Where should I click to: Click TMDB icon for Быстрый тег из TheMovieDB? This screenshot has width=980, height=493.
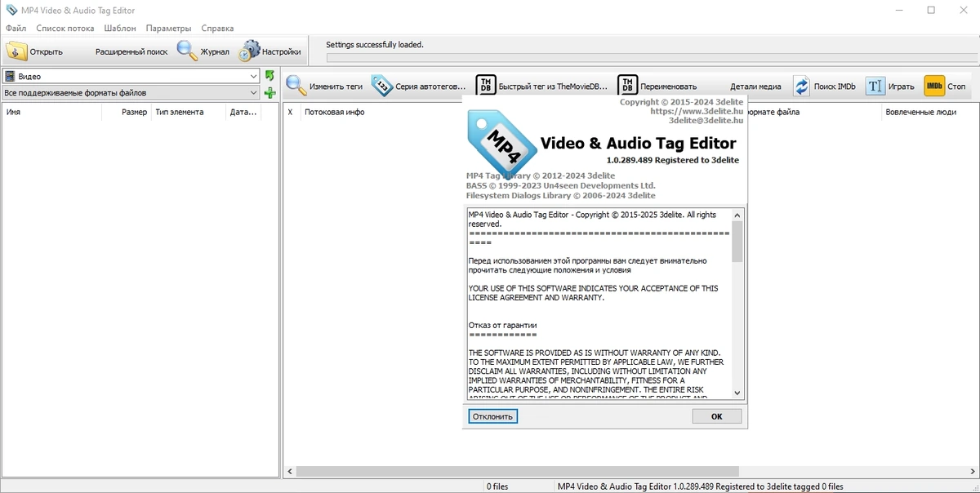point(485,86)
